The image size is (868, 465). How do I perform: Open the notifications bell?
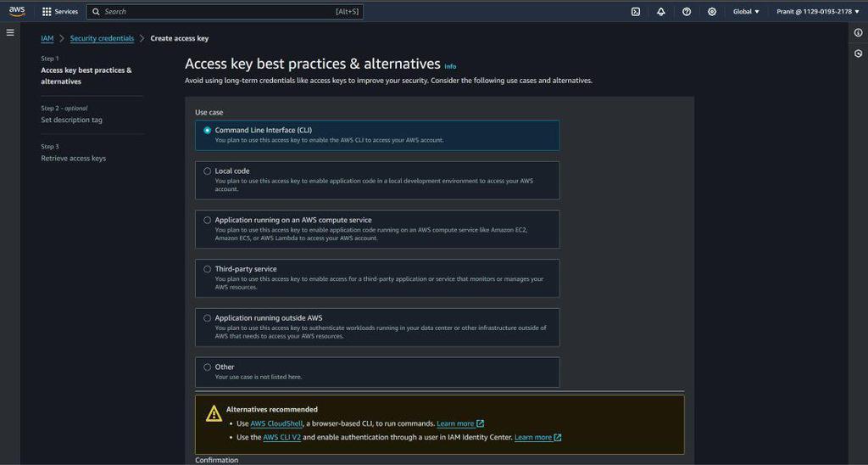pyautogui.click(x=661, y=12)
